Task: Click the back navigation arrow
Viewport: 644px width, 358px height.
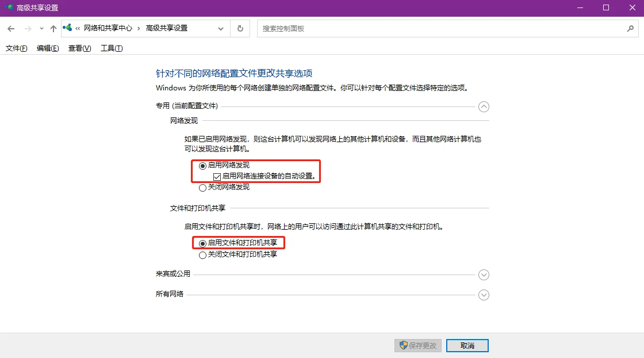Action: tap(11, 28)
